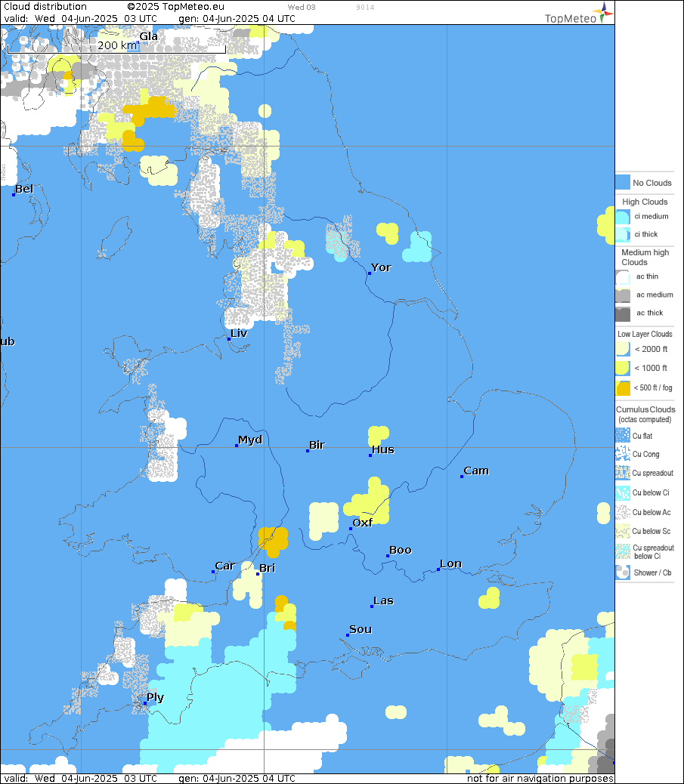Click the ci thick legend swatch

(x=623, y=234)
